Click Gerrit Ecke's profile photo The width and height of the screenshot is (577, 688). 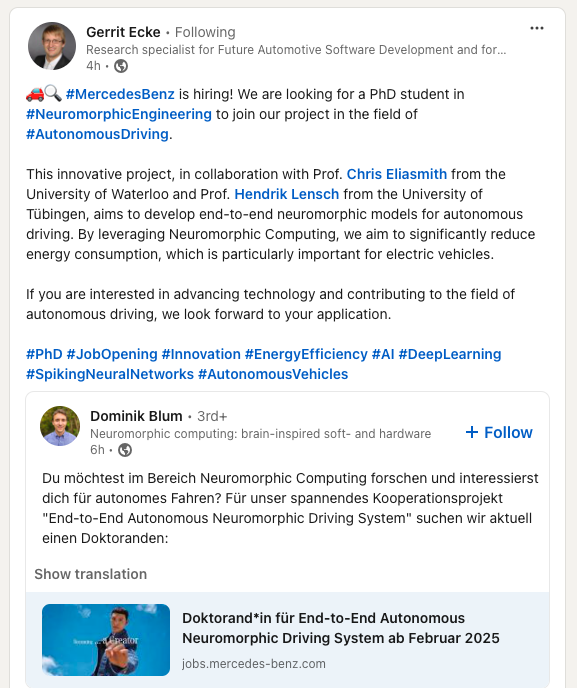[x=52, y=46]
